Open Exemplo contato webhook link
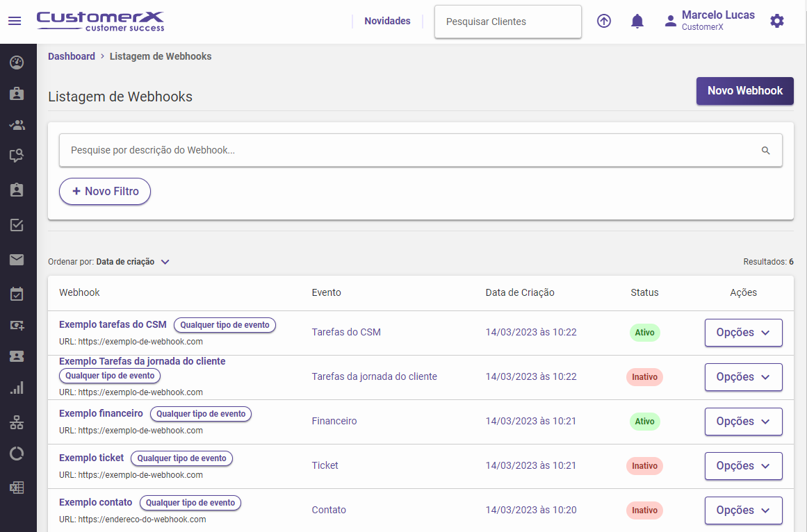807x532 pixels. [95, 502]
